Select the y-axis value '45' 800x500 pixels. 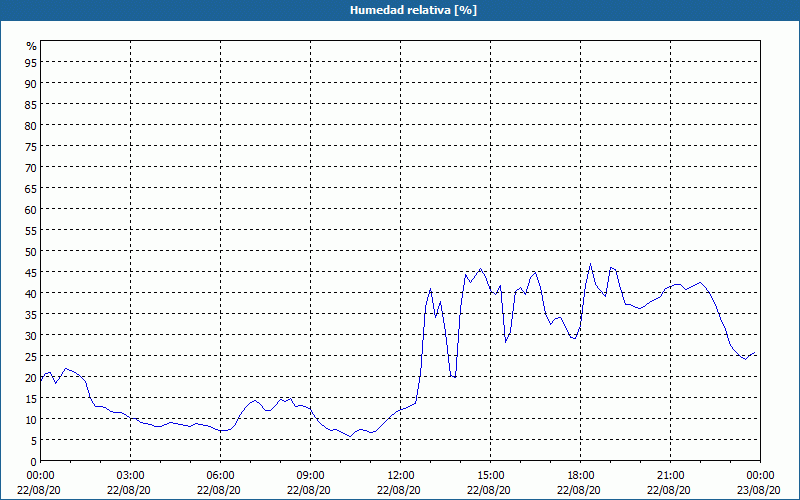(x=31, y=272)
